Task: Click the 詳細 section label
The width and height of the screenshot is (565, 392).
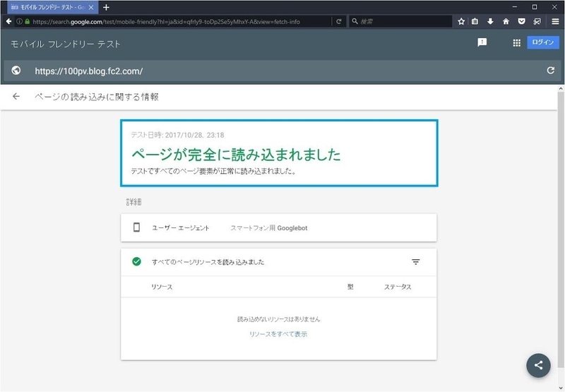Action: coord(133,202)
